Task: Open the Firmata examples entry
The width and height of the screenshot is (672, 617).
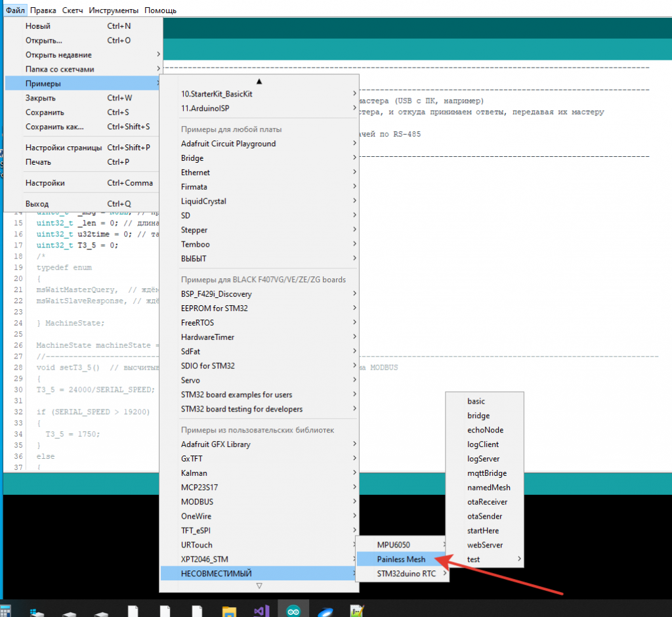Action: pyautogui.click(x=259, y=187)
